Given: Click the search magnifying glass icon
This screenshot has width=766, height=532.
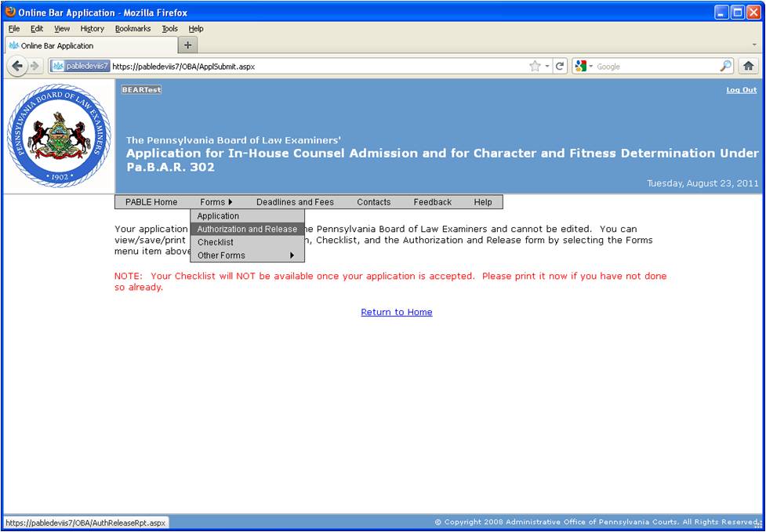Looking at the screenshot, I should pos(726,67).
